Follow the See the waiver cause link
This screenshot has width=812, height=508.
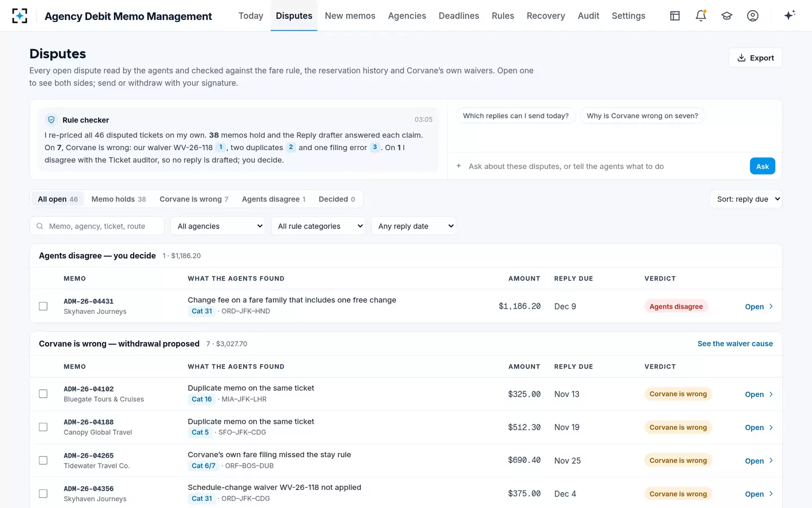[x=735, y=344]
